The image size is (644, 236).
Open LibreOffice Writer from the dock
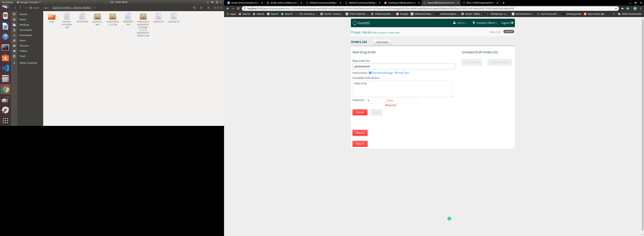(5, 26)
